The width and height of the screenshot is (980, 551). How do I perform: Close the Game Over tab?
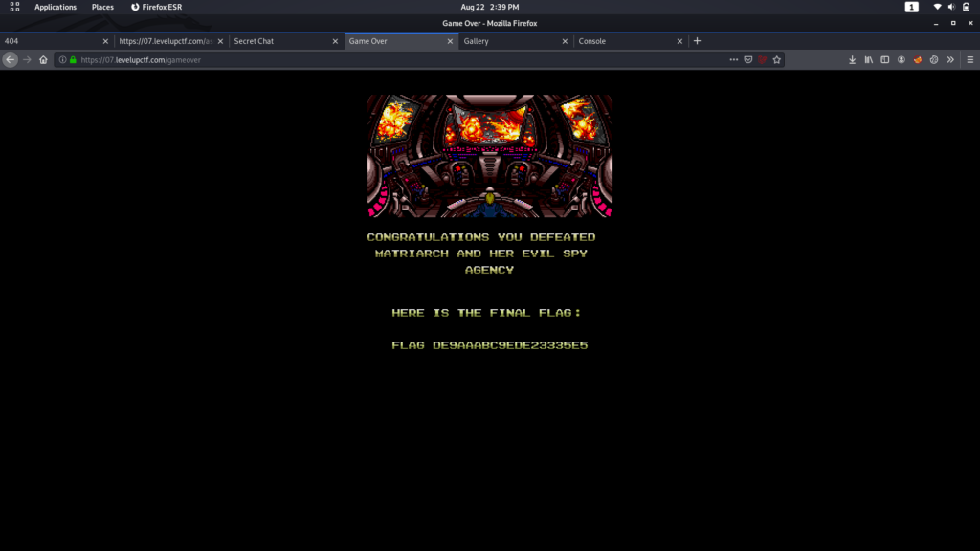(450, 41)
